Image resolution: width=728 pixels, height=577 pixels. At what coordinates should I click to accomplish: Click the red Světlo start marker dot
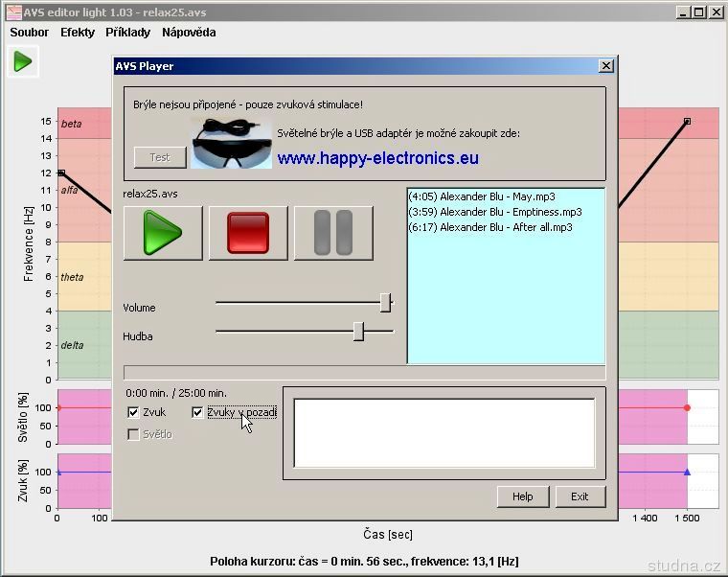(x=58, y=408)
